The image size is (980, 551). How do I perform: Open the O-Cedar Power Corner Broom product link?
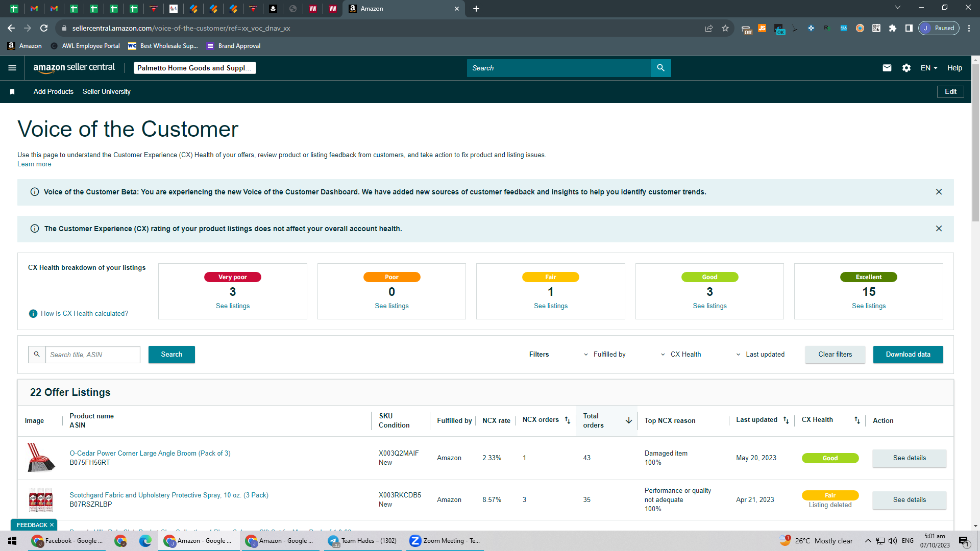click(150, 454)
